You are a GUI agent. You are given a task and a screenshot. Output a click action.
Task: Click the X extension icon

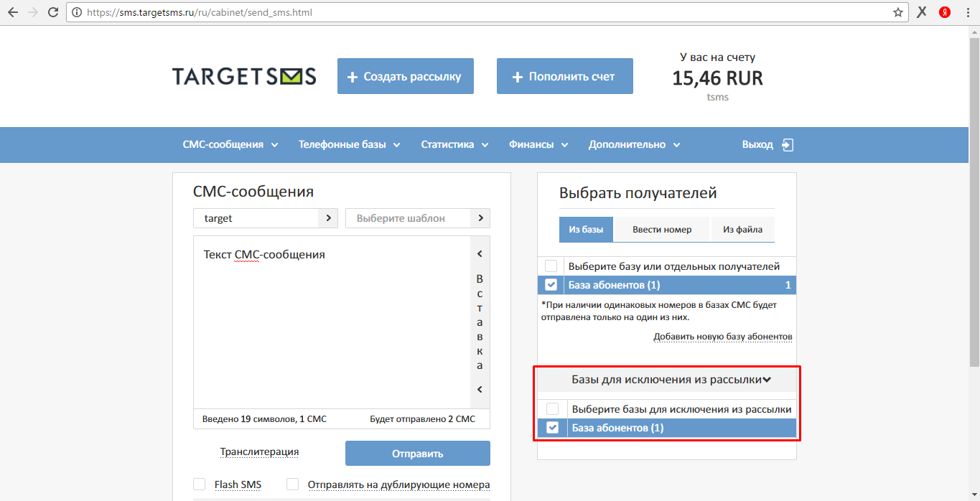[923, 12]
